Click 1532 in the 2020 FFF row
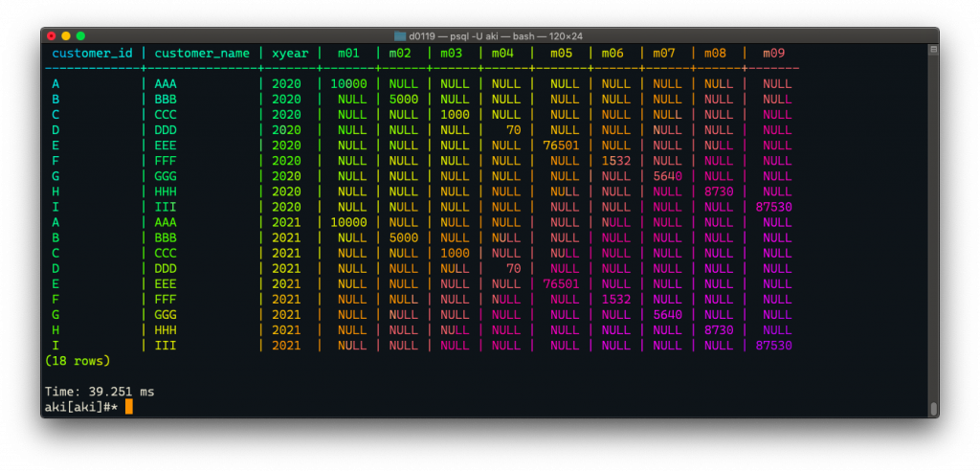Viewport: 980px width, 472px height. (x=616, y=161)
